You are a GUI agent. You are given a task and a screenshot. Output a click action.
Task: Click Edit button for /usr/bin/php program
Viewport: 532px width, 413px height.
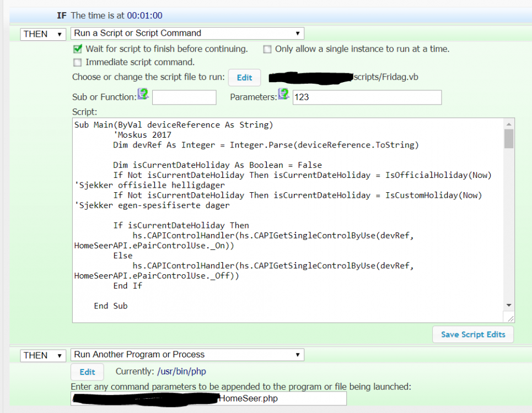click(88, 372)
